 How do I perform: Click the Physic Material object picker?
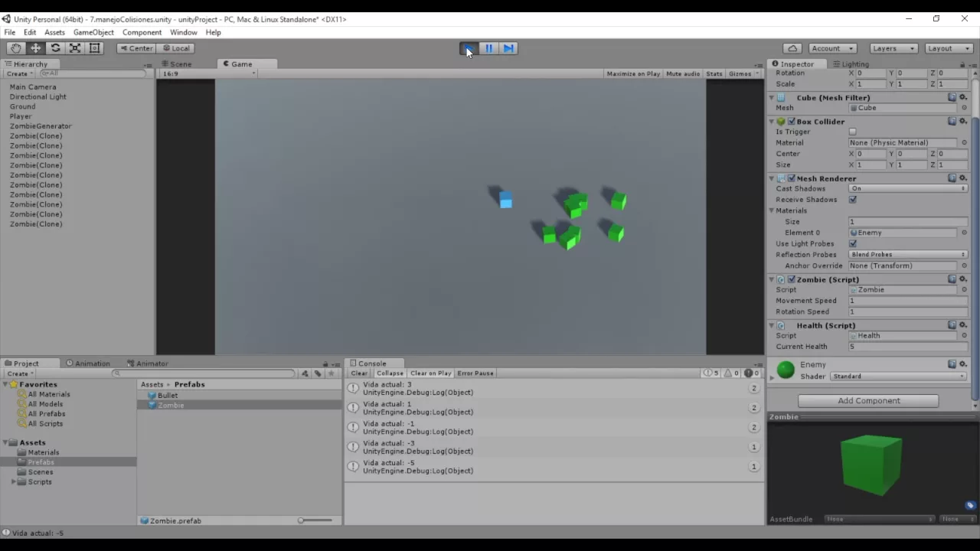pos(964,142)
